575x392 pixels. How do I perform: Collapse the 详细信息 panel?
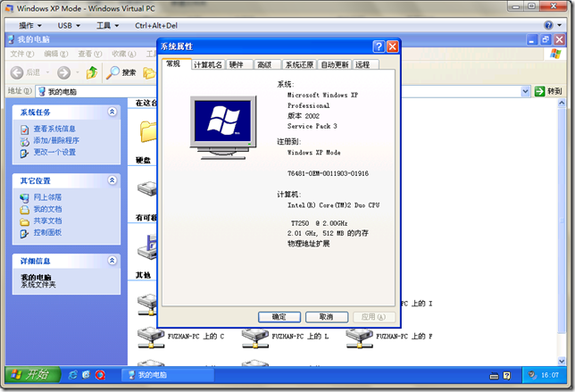[112, 261]
